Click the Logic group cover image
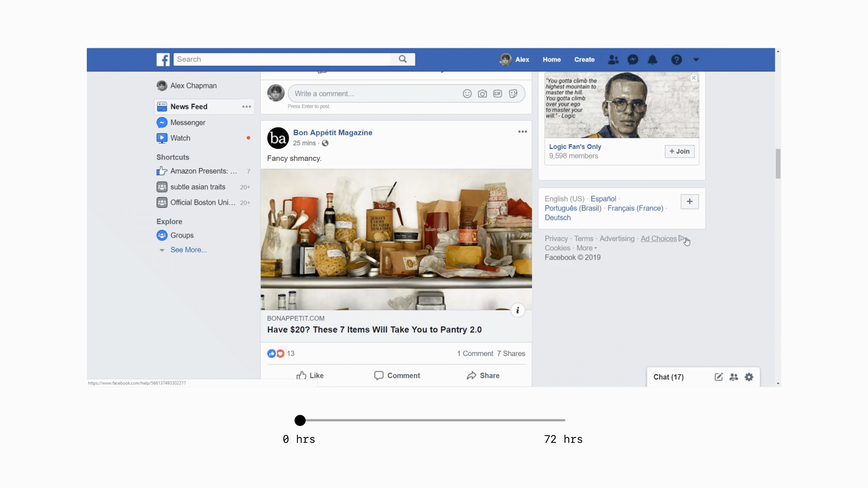 click(x=622, y=105)
